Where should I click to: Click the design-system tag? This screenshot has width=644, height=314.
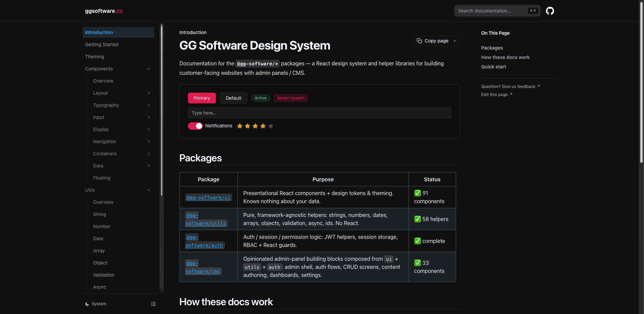point(291,98)
